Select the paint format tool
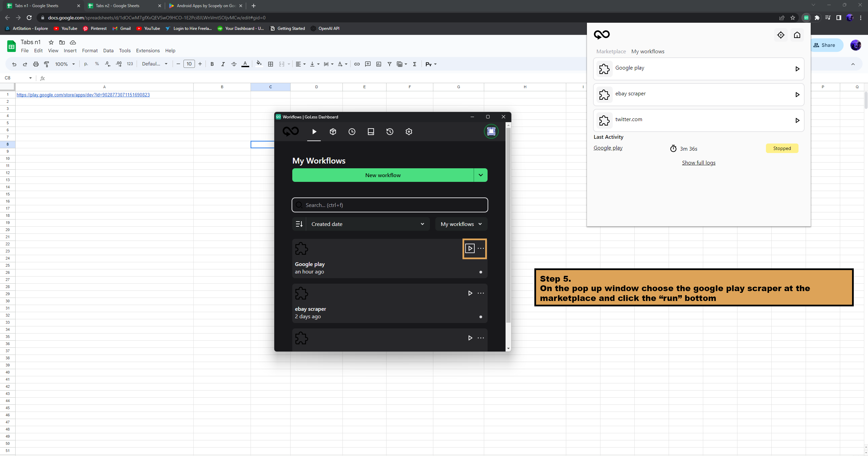 tap(46, 64)
